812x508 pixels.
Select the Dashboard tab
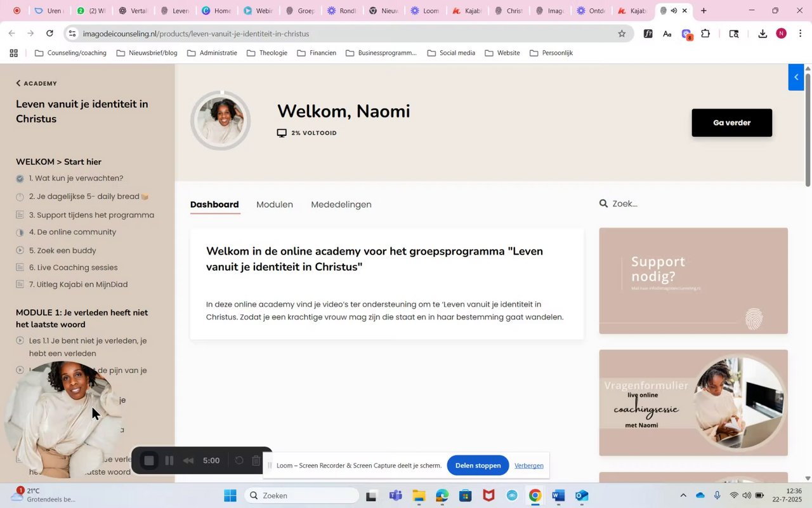[x=214, y=204]
